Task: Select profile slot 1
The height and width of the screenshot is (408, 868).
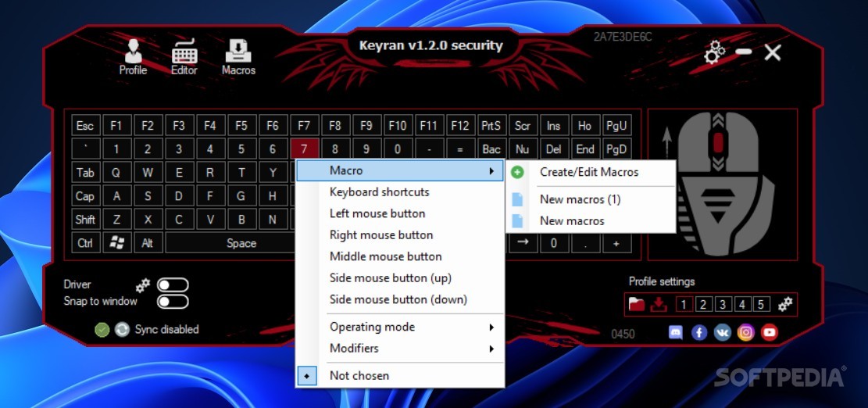Action: pyautogui.click(x=684, y=305)
